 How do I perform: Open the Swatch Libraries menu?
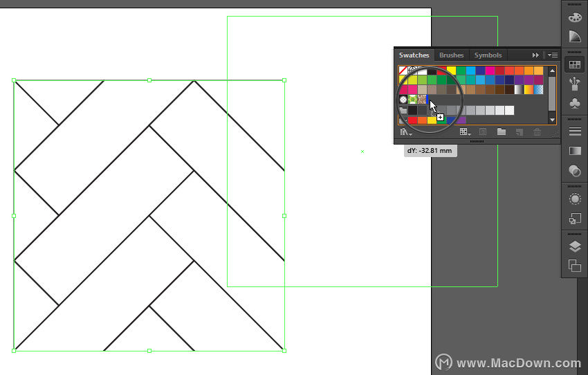tap(405, 131)
